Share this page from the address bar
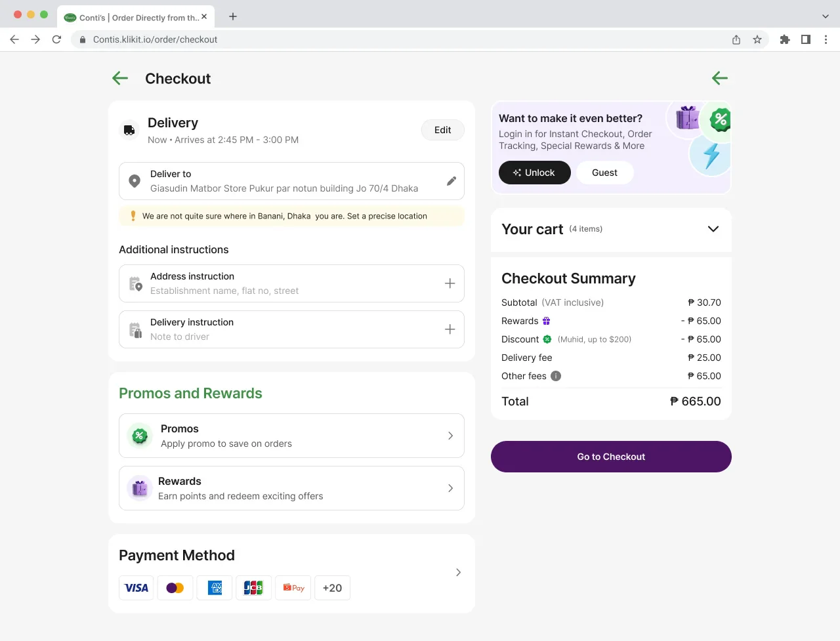 point(736,39)
